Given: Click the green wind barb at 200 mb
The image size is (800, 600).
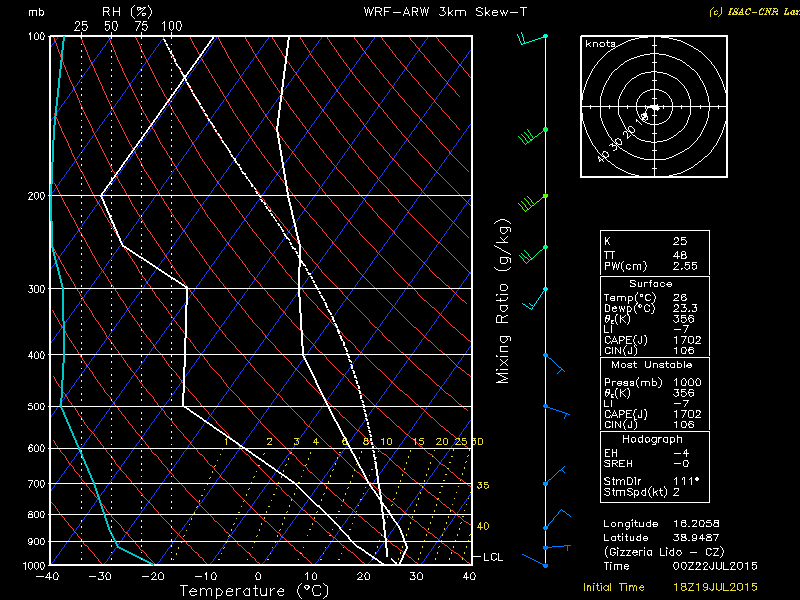Looking at the screenshot, I should point(533,203).
